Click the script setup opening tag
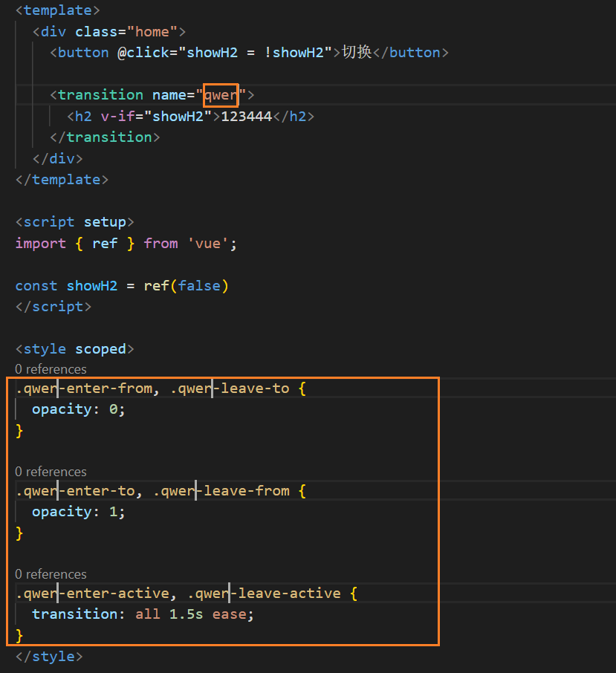Screen dimensions: 616x673 click(x=75, y=222)
